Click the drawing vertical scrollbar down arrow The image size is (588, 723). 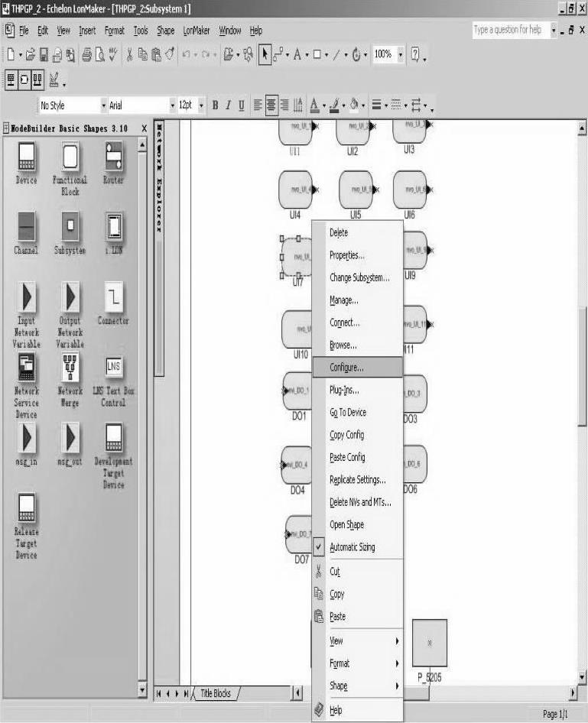coord(582,677)
